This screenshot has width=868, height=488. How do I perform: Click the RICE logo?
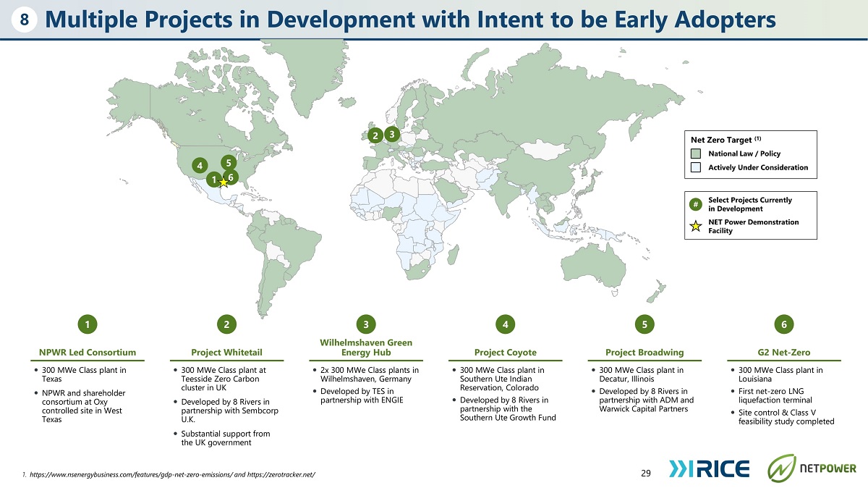click(x=710, y=468)
